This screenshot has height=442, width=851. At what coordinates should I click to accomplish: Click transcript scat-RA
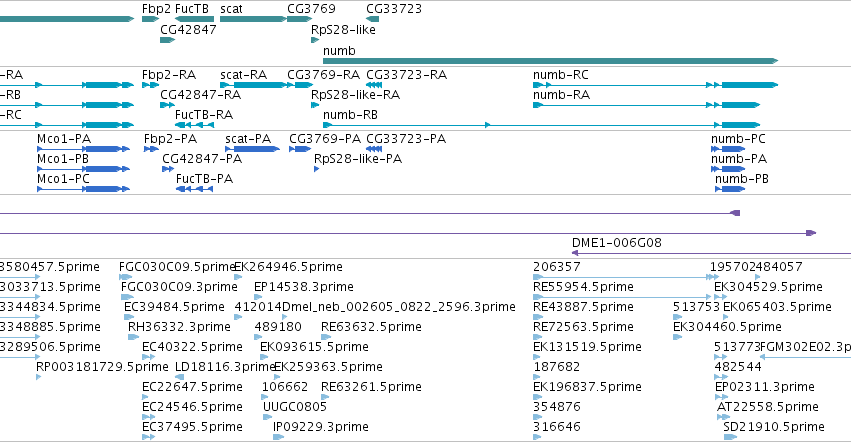click(x=253, y=85)
